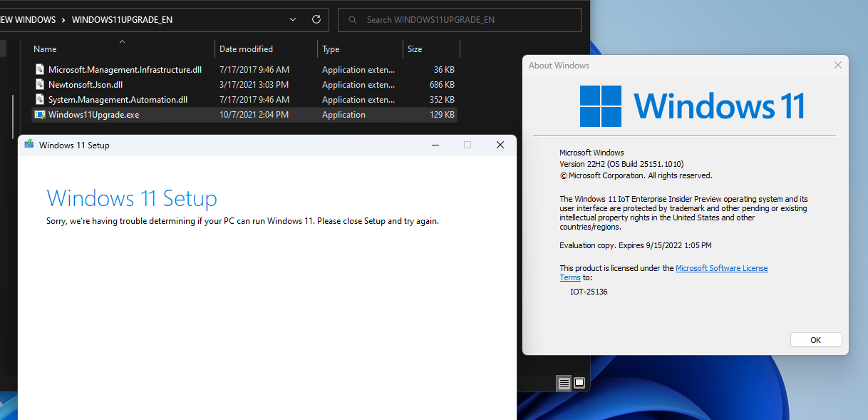
Task: Click the WINDOWS11UPGRADE_EN breadcrumb segment
Action: tap(122, 20)
